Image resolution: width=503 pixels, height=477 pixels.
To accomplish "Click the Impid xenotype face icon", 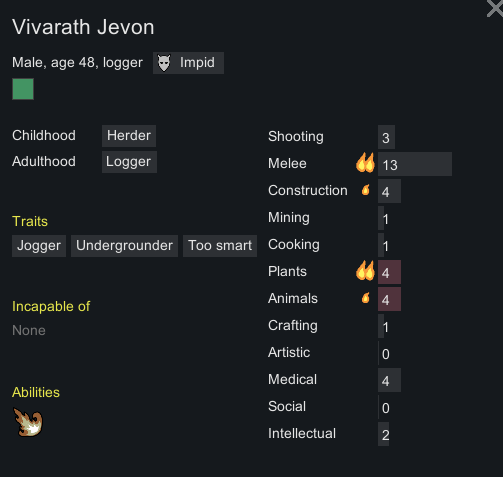I will tap(164, 63).
